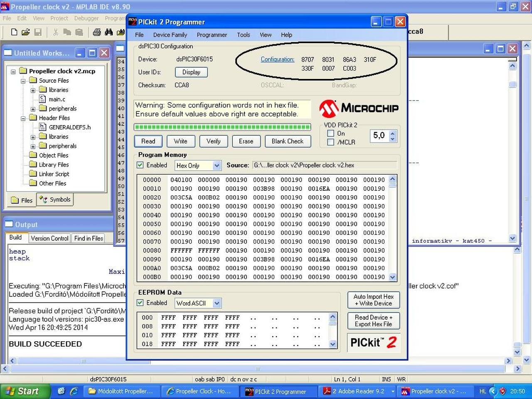Click the Object Files folder icon

click(33, 155)
